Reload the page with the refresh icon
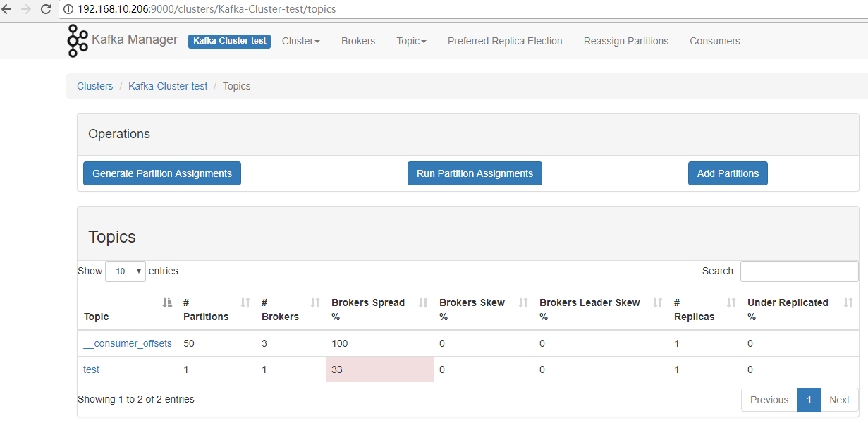 click(x=46, y=9)
